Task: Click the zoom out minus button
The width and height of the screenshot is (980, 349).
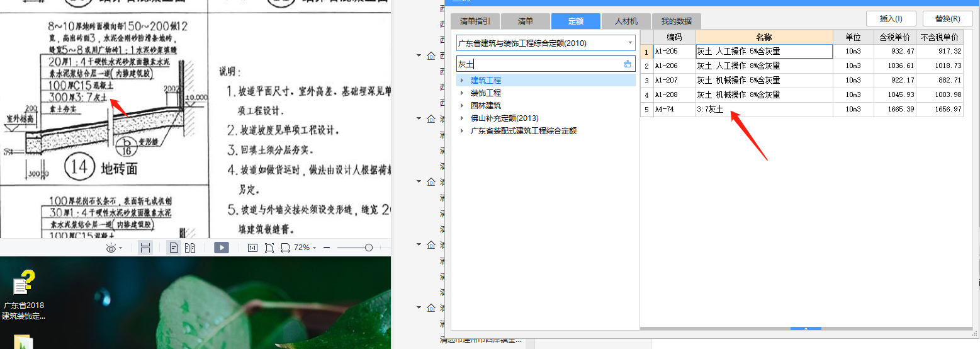Action: click(327, 248)
